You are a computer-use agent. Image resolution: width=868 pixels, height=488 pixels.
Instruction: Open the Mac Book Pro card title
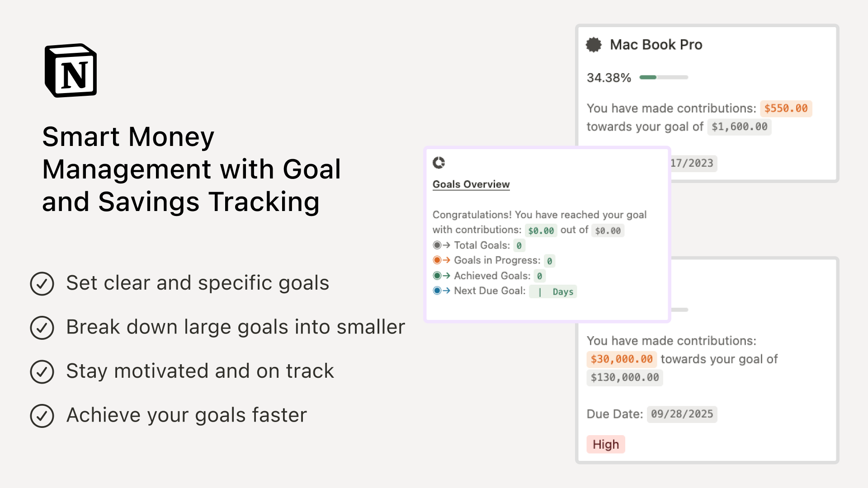656,45
